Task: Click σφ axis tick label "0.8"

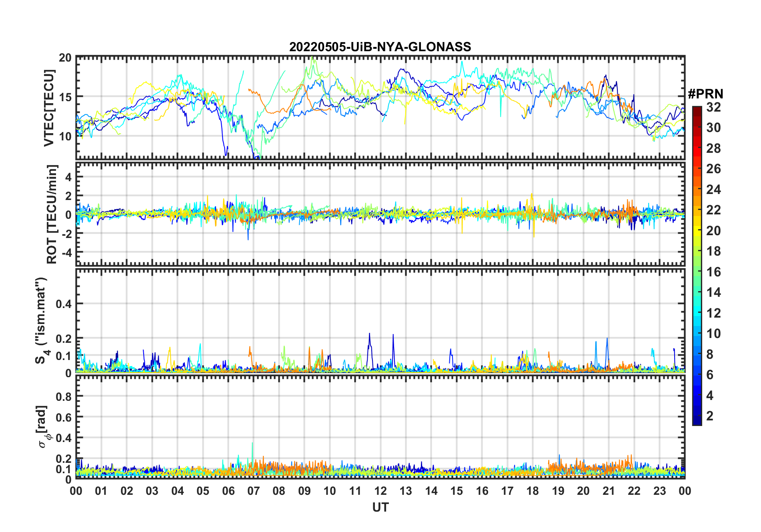Action: [x=64, y=396]
